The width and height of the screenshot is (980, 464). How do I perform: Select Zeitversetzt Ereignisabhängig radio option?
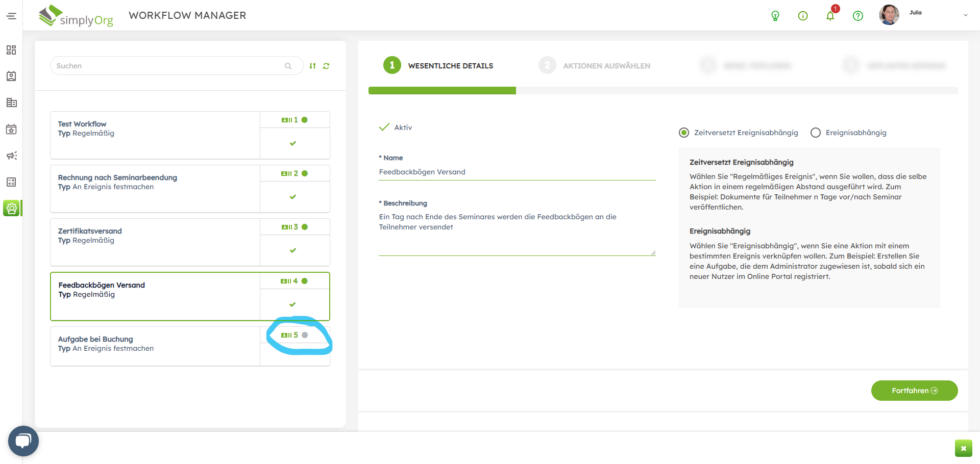point(684,133)
